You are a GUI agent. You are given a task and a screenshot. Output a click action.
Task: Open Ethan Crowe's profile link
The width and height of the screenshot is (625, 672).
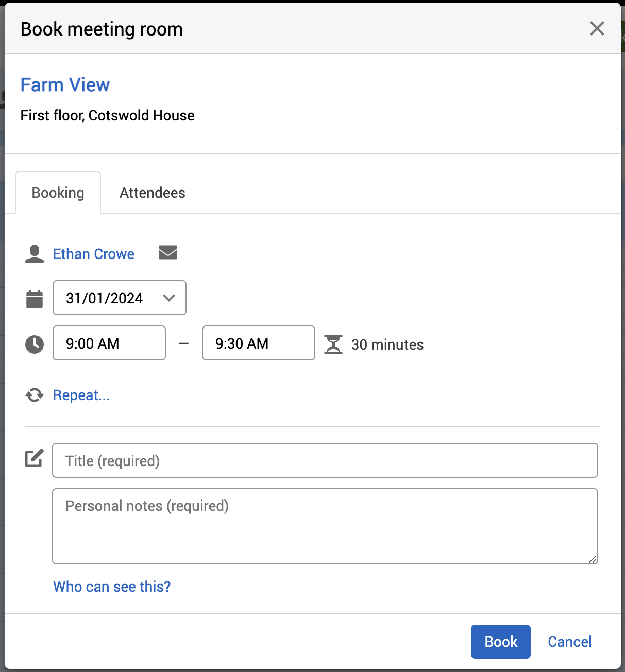93,254
